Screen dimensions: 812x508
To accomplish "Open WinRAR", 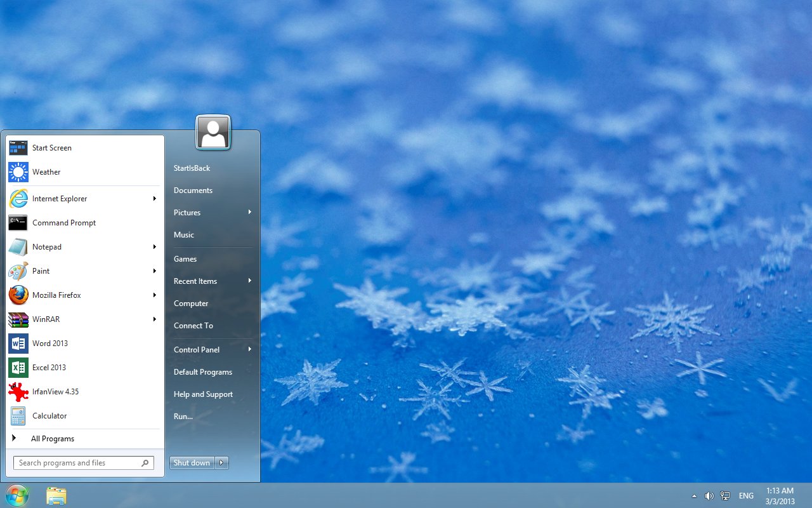I will pyautogui.click(x=45, y=319).
